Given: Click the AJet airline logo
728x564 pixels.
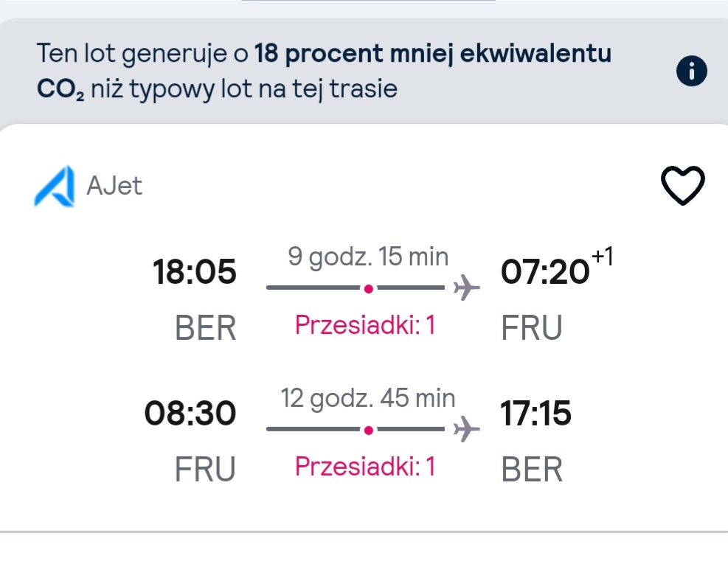Looking at the screenshot, I should click(x=55, y=186).
